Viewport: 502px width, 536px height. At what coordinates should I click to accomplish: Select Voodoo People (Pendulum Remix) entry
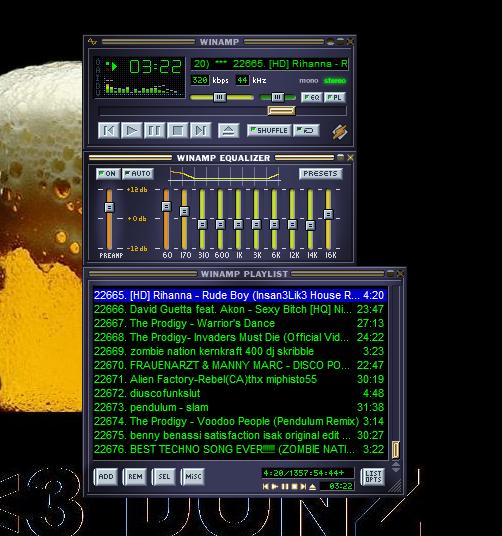coord(239,421)
